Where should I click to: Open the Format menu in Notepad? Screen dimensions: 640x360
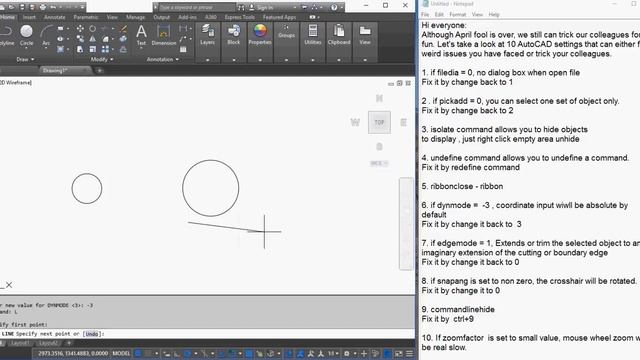(x=458, y=15)
